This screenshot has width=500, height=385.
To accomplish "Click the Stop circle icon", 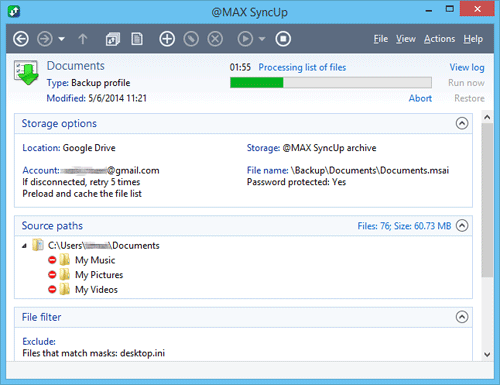I will (x=283, y=39).
